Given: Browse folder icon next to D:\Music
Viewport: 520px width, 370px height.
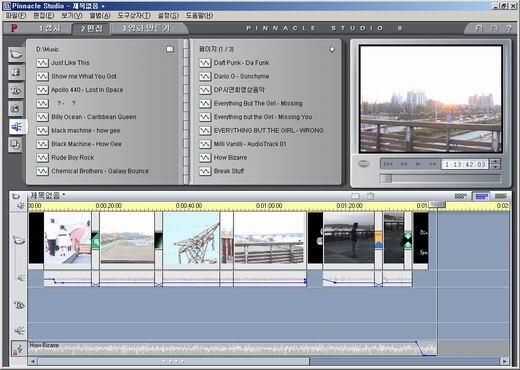Looking at the screenshot, I should (x=170, y=49).
